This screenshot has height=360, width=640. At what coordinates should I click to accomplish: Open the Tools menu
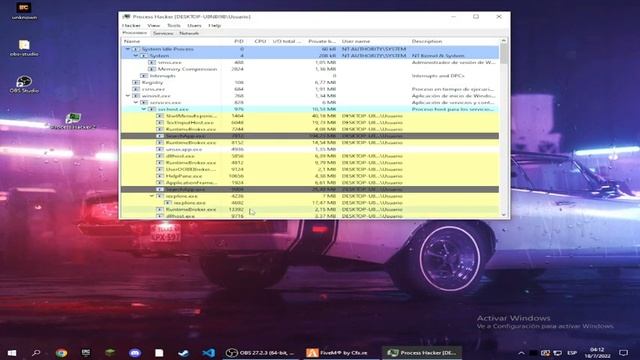(x=173, y=25)
